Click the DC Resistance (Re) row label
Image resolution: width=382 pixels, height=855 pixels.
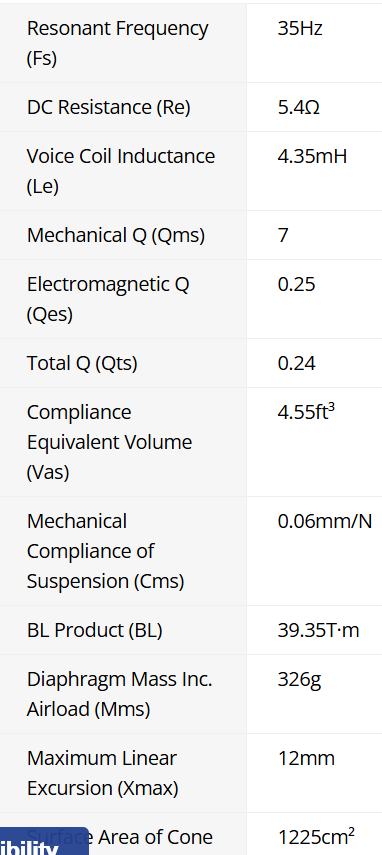tap(108, 107)
